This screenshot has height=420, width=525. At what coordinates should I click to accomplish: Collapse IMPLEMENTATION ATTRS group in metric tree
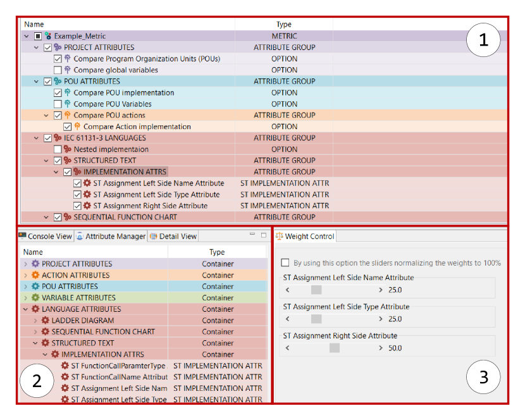tap(56, 172)
